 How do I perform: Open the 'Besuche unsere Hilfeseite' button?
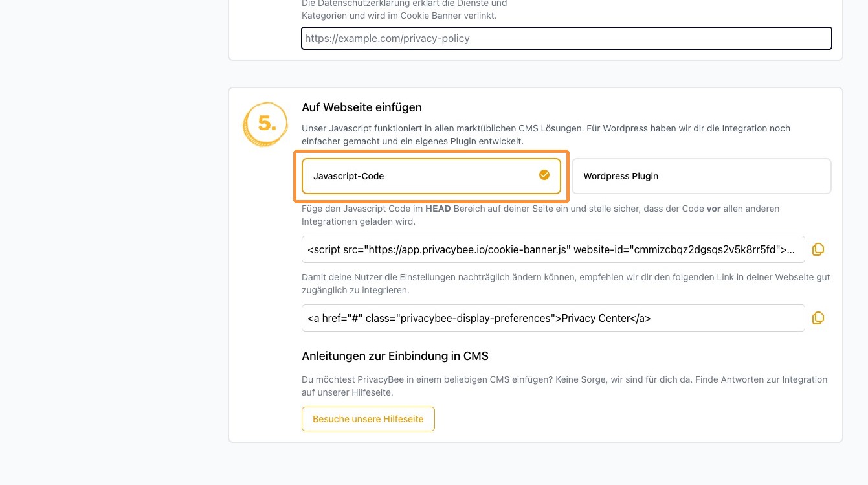tap(368, 419)
